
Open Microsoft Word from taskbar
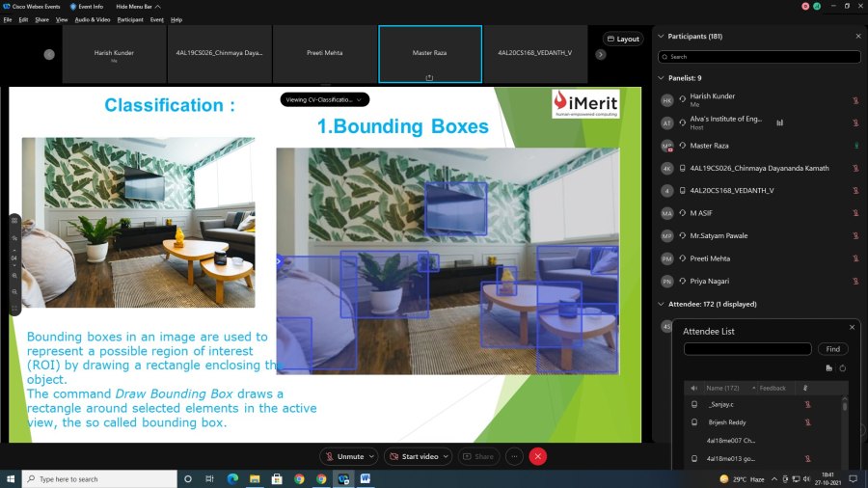(366, 478)
